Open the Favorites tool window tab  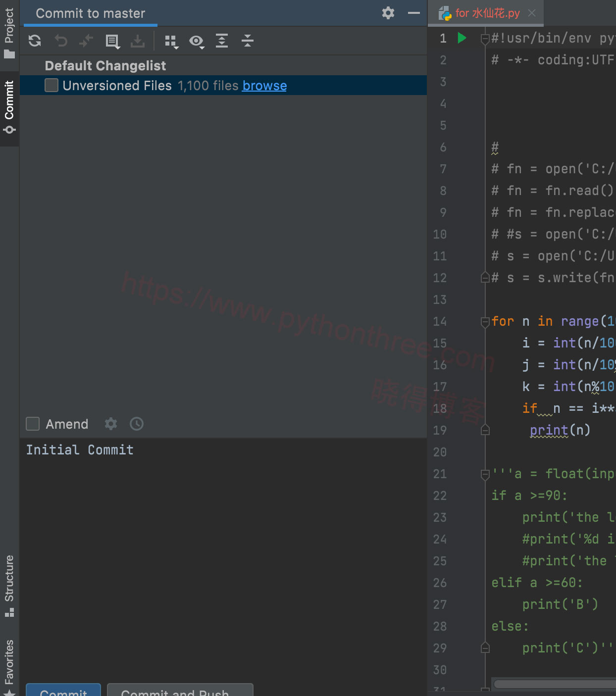[9, 666]
